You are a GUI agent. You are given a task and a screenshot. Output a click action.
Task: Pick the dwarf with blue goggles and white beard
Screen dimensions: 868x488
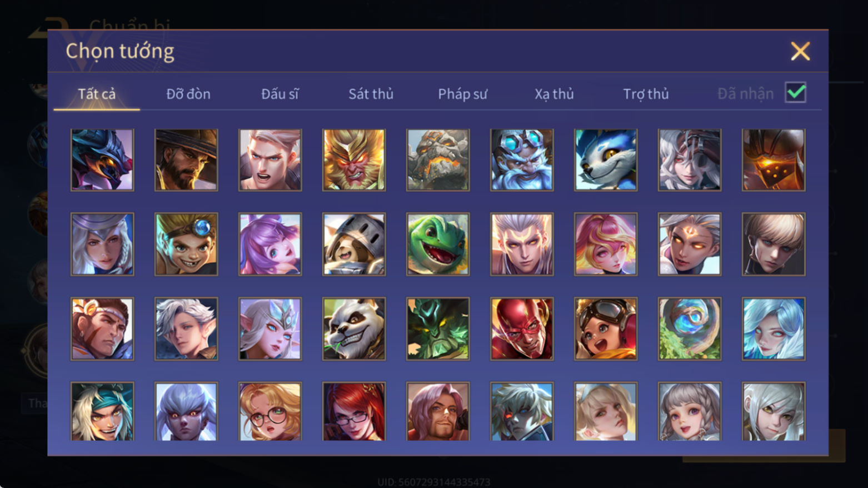[522, 160]
